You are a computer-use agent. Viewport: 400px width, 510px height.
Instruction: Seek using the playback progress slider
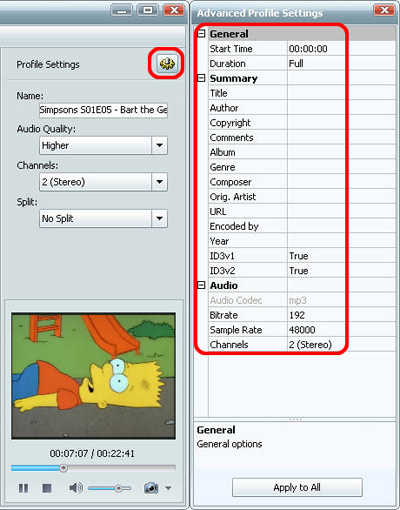coord(93,468)
